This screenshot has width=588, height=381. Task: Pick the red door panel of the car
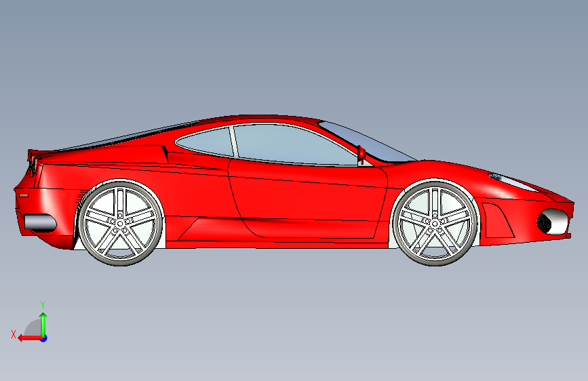click(307, 199)
